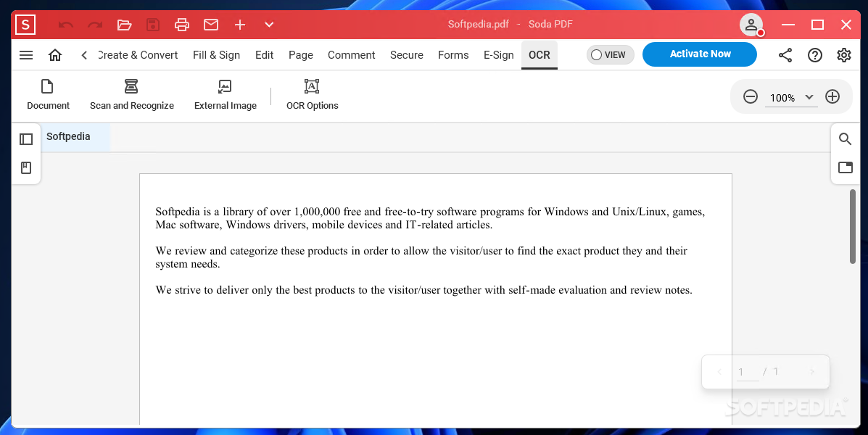
Task: Select the Softpedia document tab
Action: (x=75, y=137)
